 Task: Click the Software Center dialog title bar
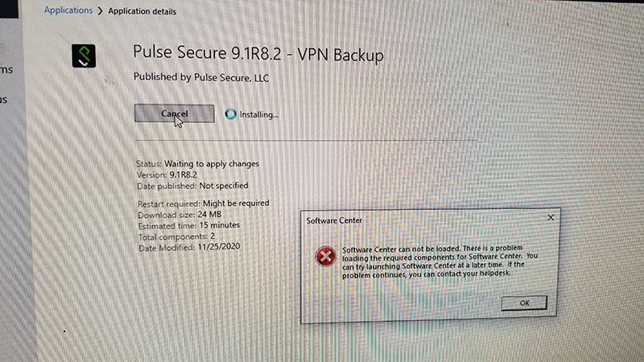tap(423, 220)
